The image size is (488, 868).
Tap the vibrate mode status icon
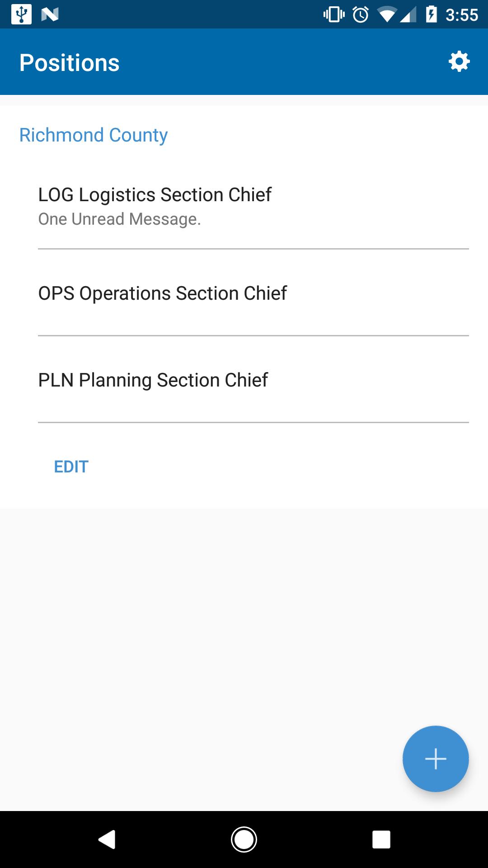334,15
